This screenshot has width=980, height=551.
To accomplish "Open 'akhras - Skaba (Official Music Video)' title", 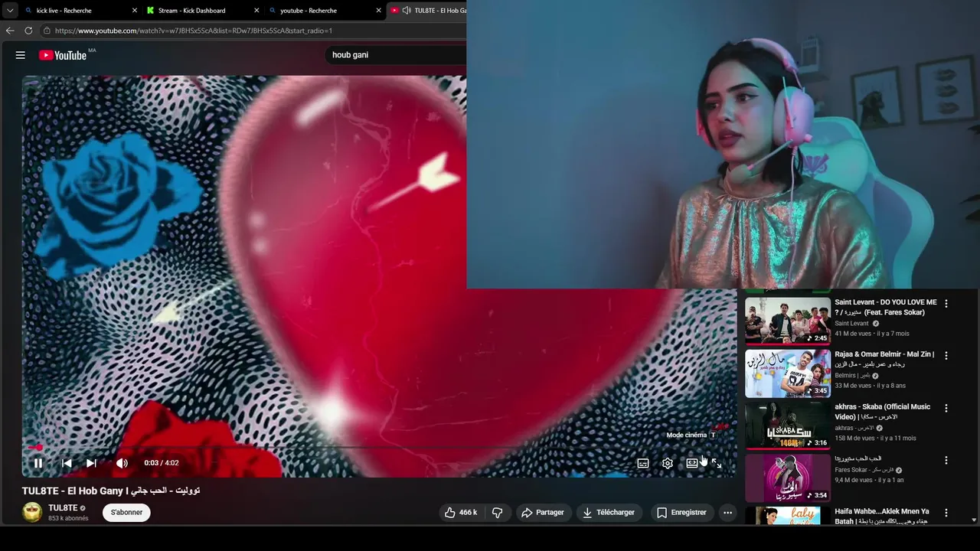I will (x=883, y=412).
